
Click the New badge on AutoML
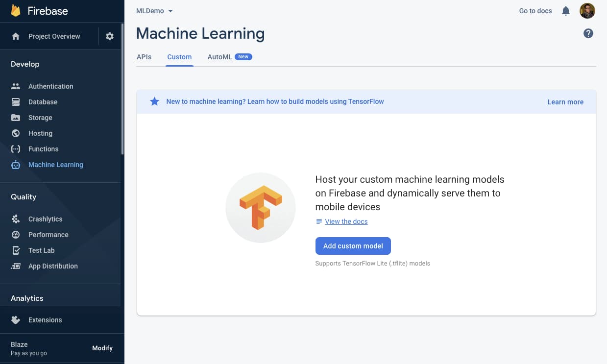click(243, 57)
